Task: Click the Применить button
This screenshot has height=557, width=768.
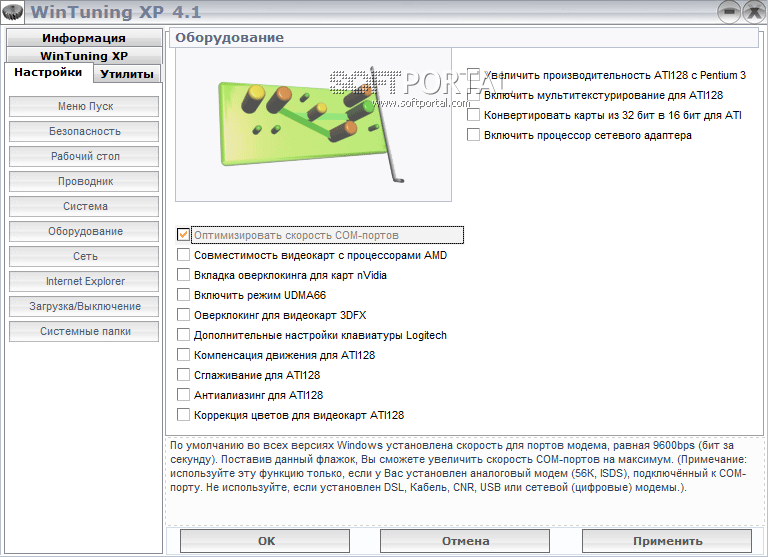Action: [667, 541]
